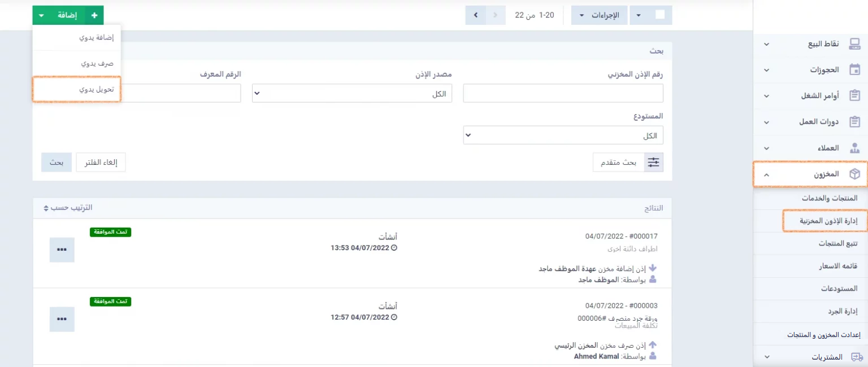868x367 pixels.
Task: Open the permit source (مصدر الإذن) dropdown
Action: 351,94
